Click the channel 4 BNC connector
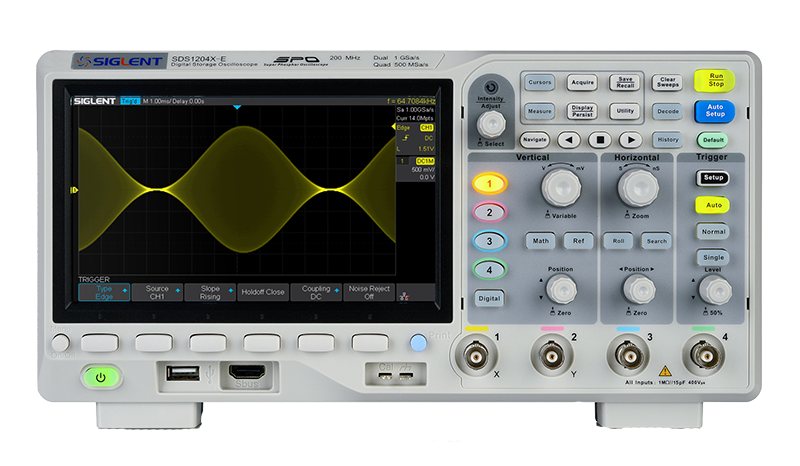 [x=704, y=355]
